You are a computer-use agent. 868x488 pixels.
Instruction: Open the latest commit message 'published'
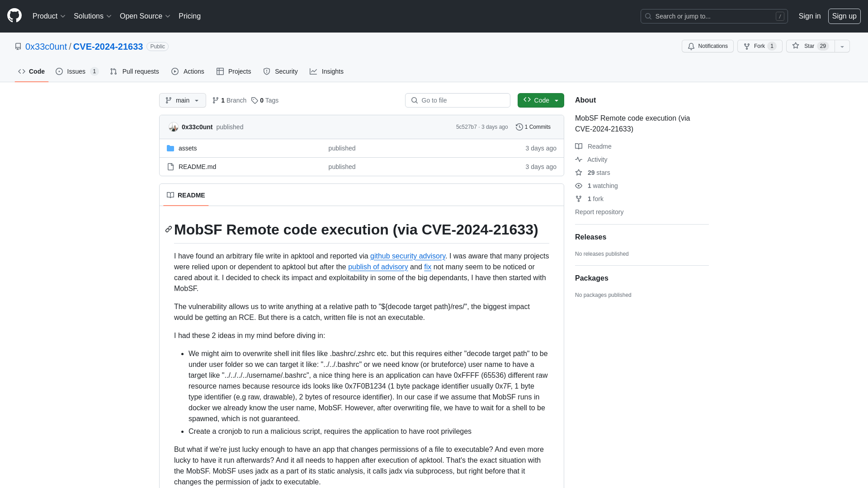(x=230, y=127)
